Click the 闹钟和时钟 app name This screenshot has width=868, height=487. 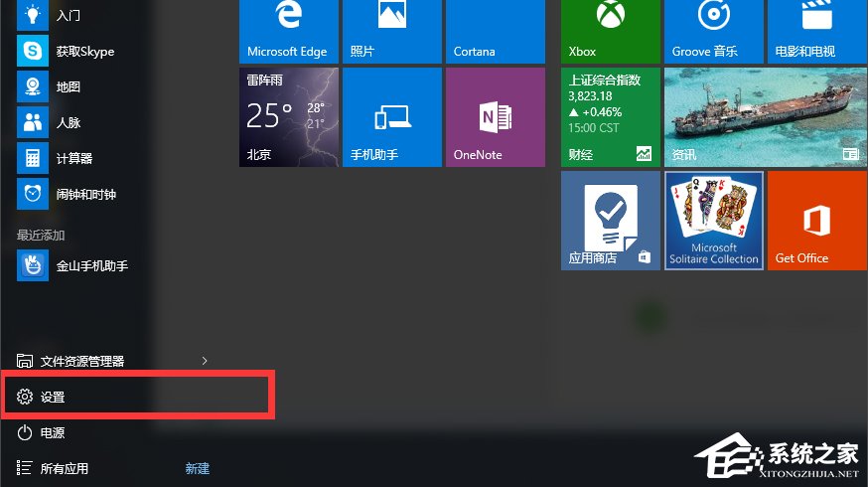[x=86, y=195]
